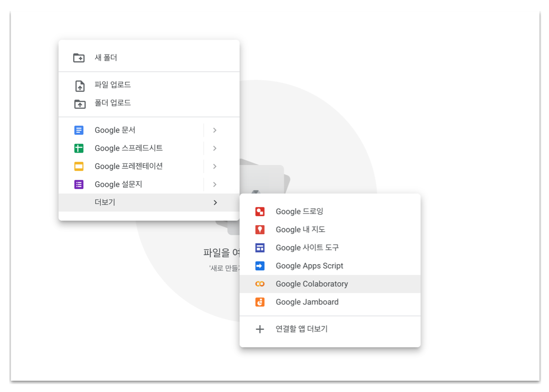The image size is (549, 392).
Task: Select Google 드로잉 in the submenu
Action: (330, 212)
